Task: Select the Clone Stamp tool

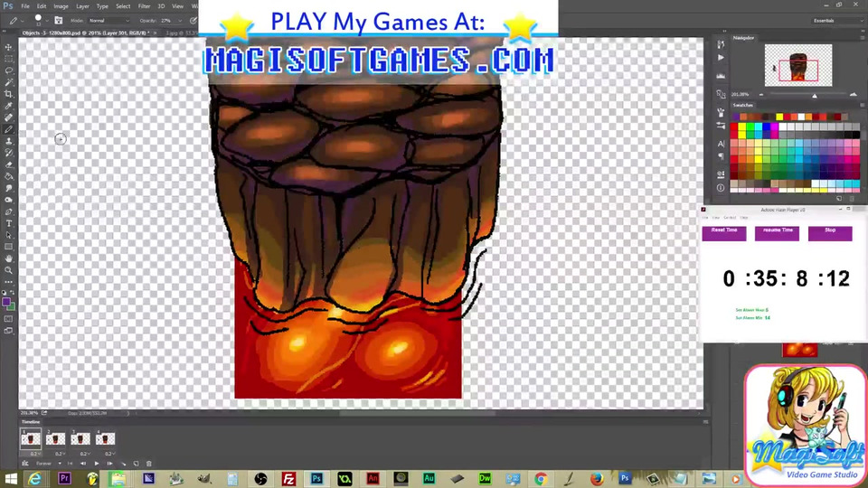Action: [x=8, y=141]
